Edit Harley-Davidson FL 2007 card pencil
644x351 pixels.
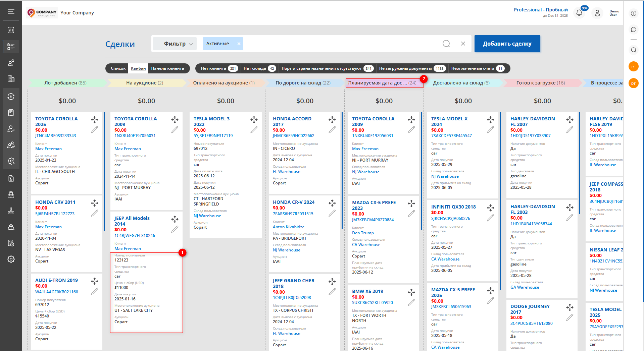(x=570, y=130)
